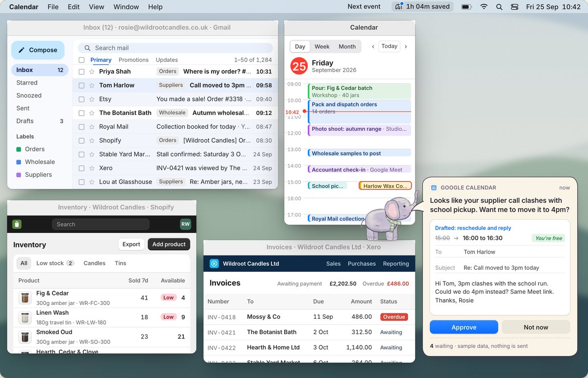
Task: Switch to the Promotions tab in Gmail
Action: tap(133, 60)
